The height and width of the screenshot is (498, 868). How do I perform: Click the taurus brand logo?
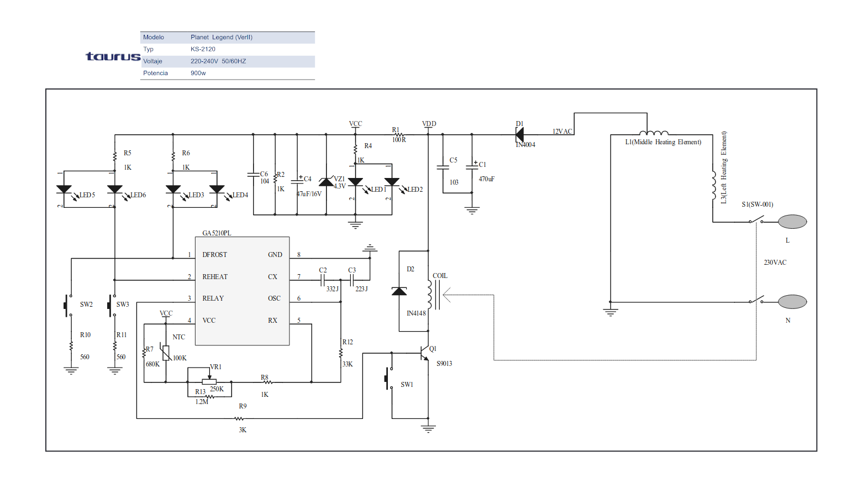point(113,56)
